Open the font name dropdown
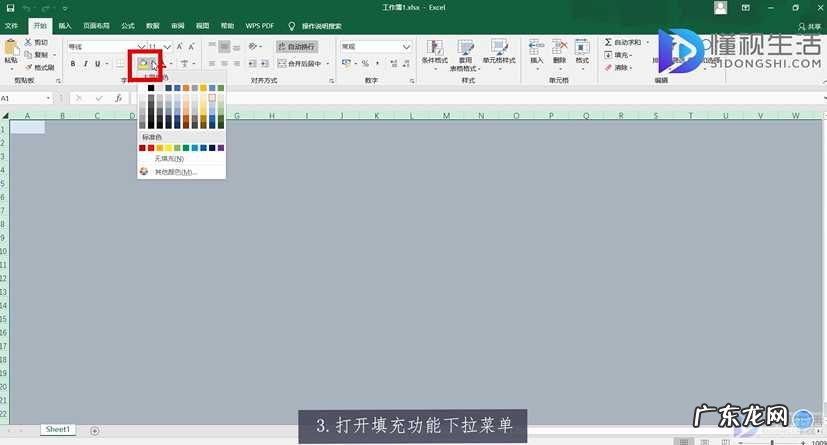The height and width of the screenshot is (445, 827). point(141,47)
